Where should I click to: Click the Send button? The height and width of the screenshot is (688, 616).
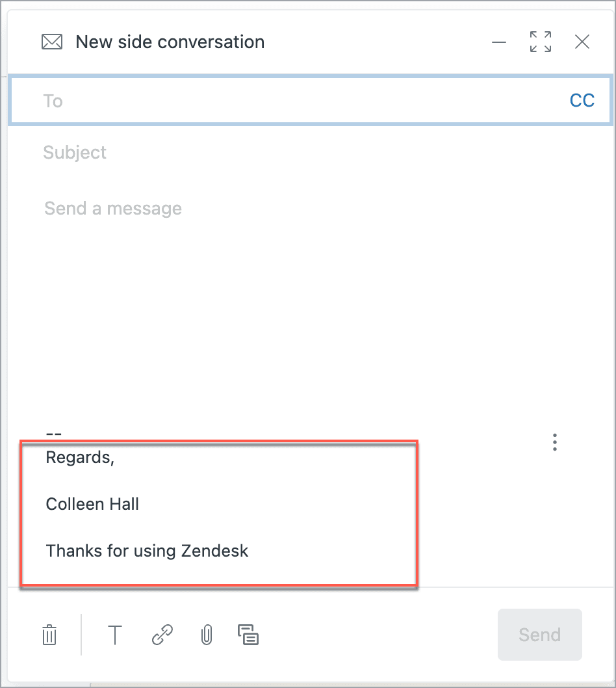click(x=539, y=635)
